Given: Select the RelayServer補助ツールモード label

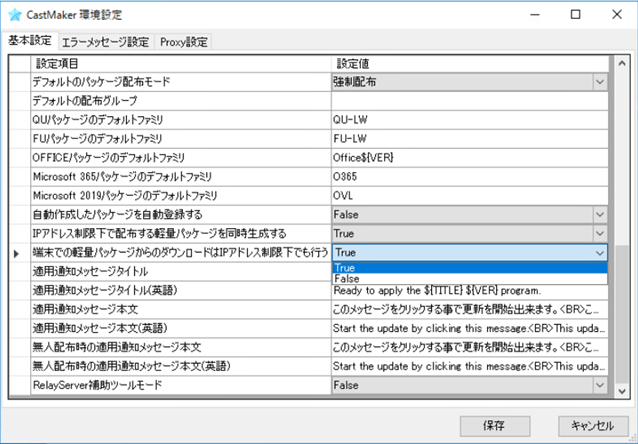Looking at the screenshot, I should (97, 385).
